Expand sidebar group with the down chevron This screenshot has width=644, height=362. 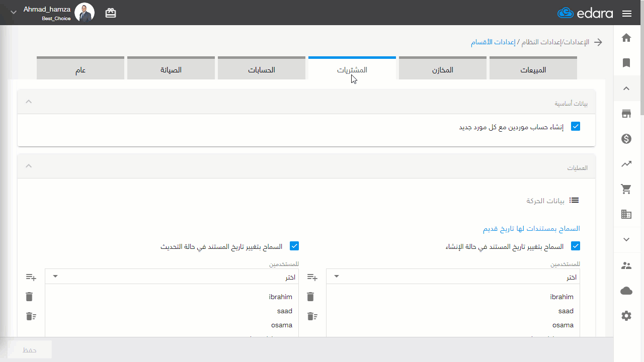tap(626, 240)
